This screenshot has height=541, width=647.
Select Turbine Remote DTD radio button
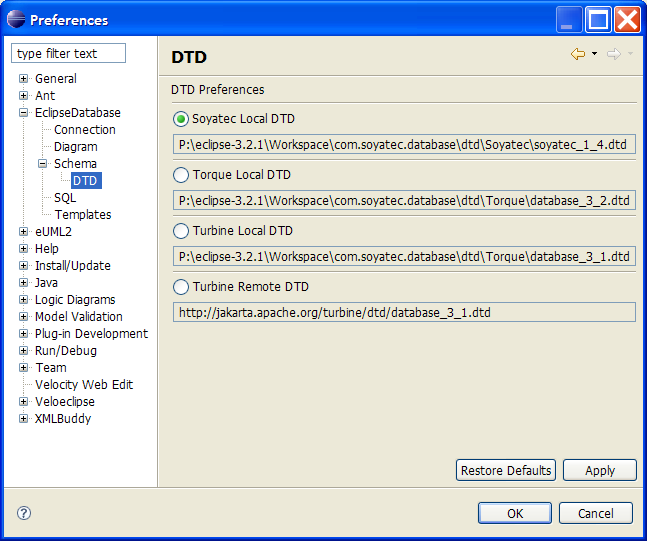coord(181,287)
